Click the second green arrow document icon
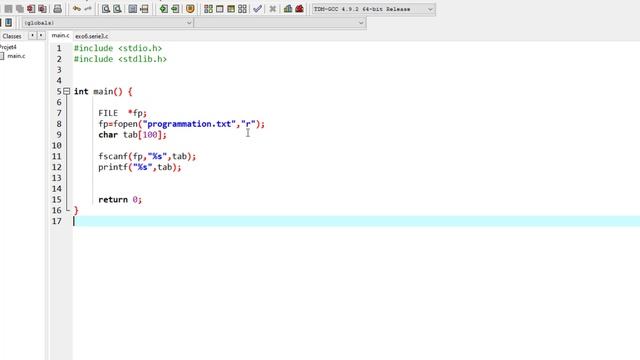This screenshot has width=640, height=360. [x=175, y=9]
